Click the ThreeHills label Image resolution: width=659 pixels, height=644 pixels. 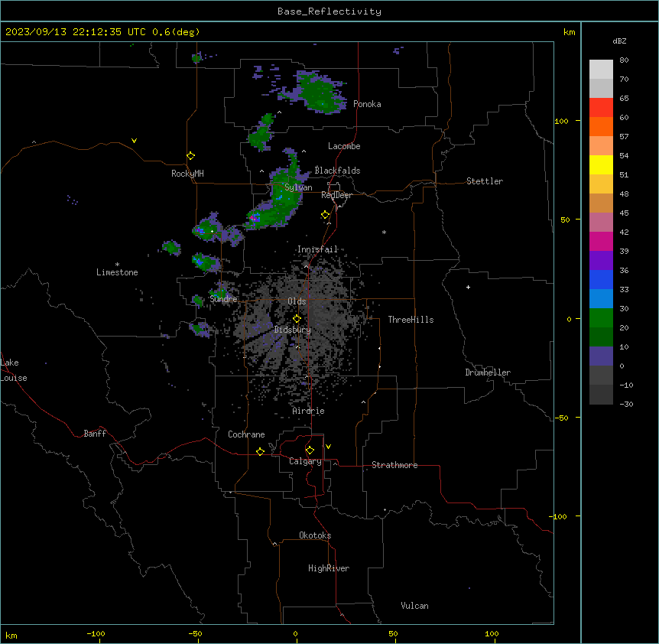tap(411, 320)
